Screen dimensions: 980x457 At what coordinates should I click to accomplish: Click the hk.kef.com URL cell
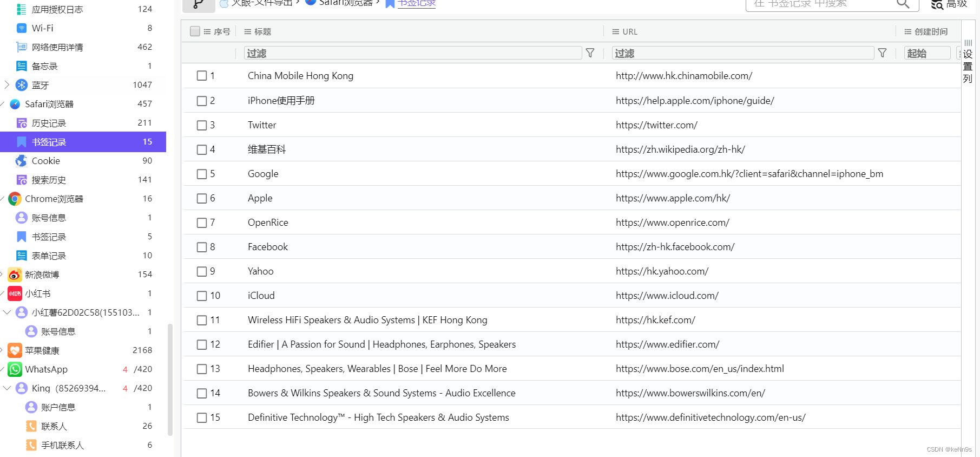(x=655, y=320)
